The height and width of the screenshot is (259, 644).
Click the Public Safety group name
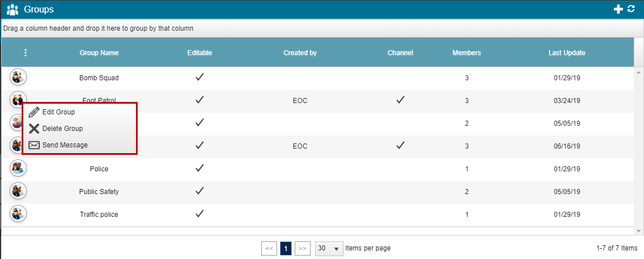(x=99, y=192)
